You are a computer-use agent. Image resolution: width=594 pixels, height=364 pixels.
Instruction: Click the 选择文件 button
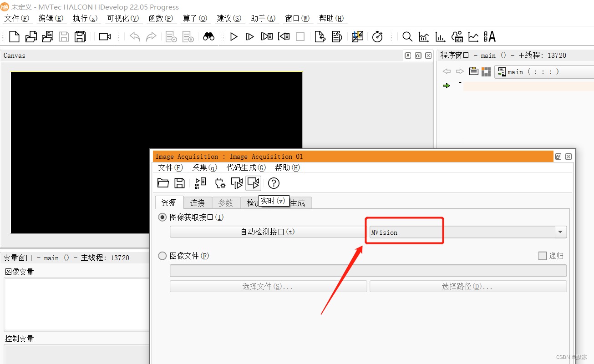tap(268, 286)
